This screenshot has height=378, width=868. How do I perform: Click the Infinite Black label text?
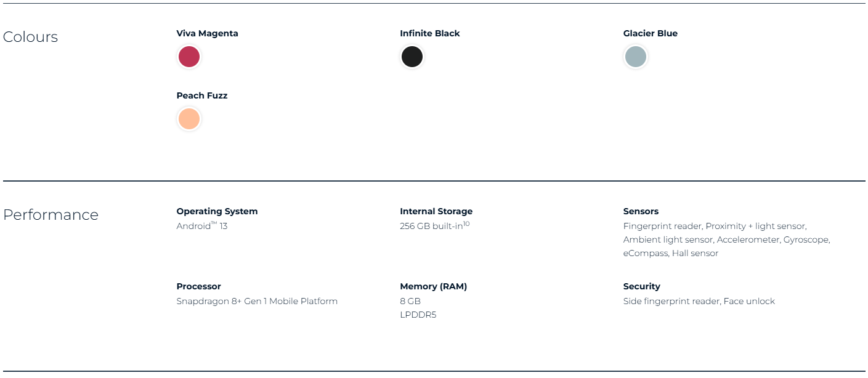pyautogui.click(x=430, y=33)
